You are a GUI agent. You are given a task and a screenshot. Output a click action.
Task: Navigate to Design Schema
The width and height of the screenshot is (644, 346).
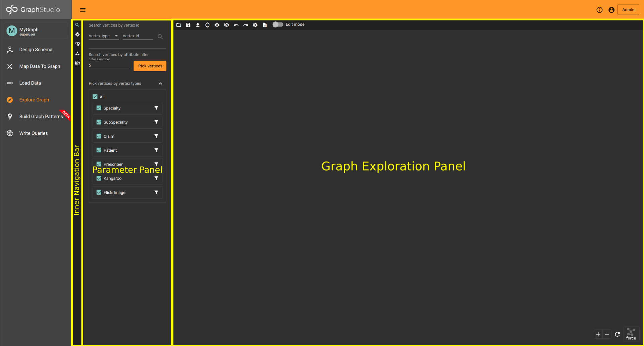(x=36, y=49)
